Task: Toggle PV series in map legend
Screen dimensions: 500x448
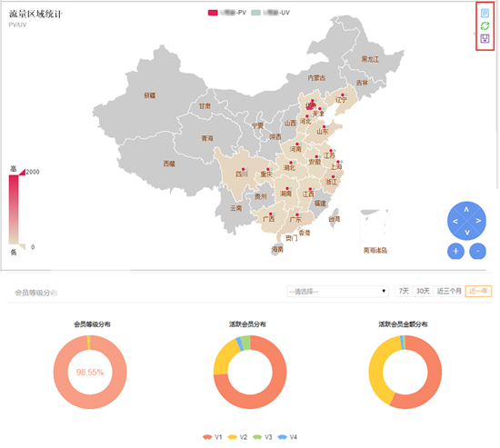Action: click(226, 13)
